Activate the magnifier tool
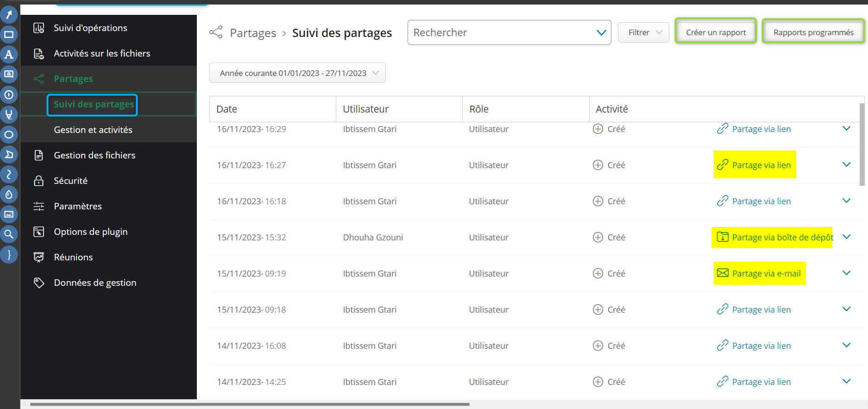868x409 pixels. [x=9, y=234]
